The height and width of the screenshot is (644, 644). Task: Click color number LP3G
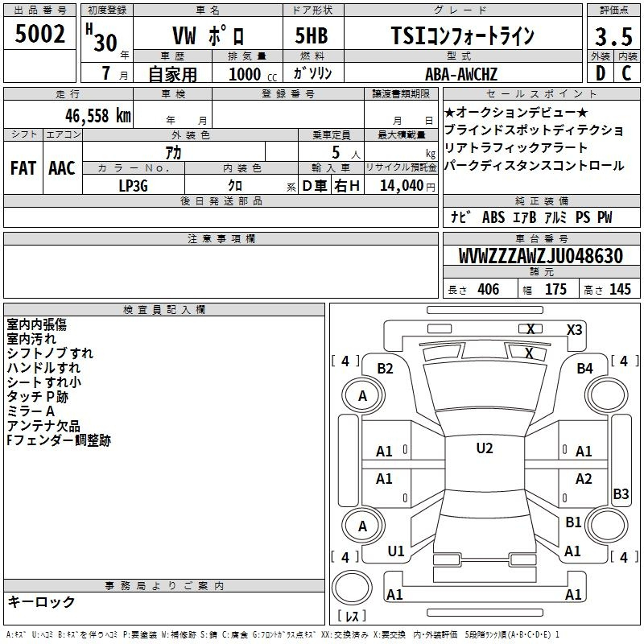tap(133, 186)
